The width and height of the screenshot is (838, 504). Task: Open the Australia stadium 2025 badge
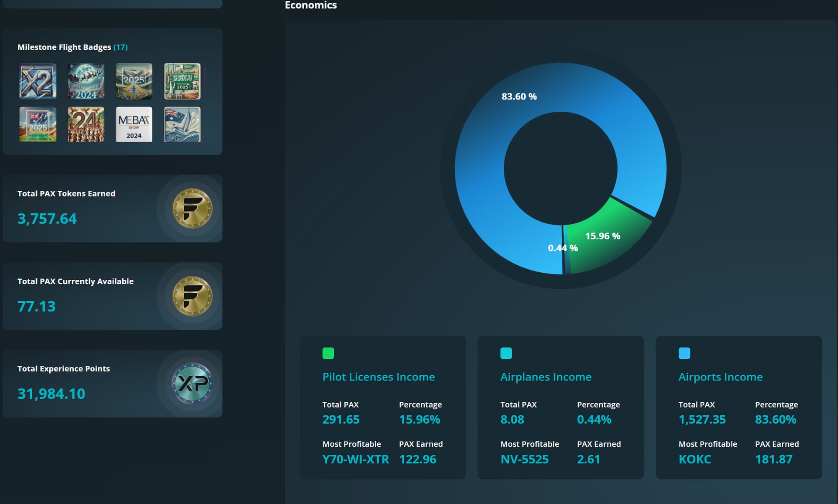pos(38,124)
